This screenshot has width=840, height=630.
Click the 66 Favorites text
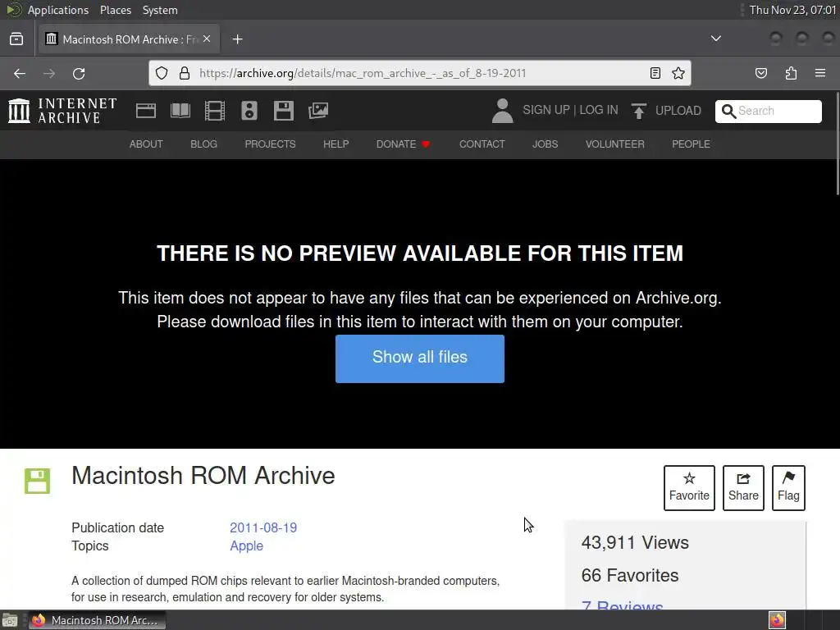pos(629,575)
